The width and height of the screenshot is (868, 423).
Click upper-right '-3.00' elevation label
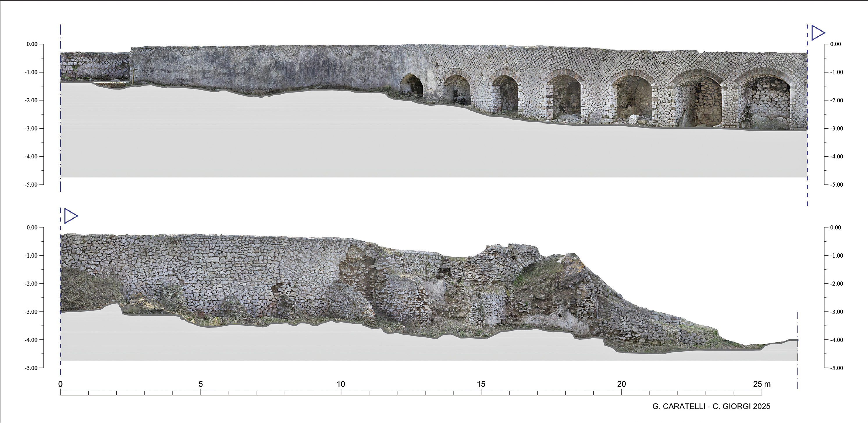[x=836, y=128]
